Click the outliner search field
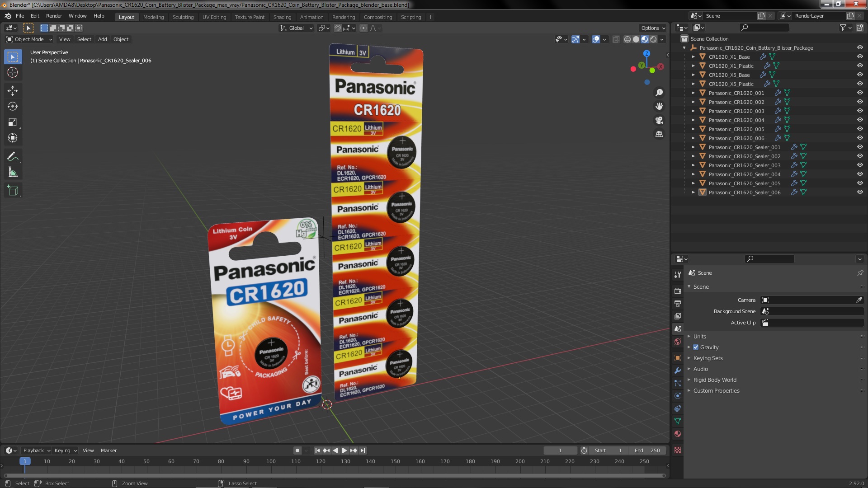868x488 pixels. [x=764, y=28]
